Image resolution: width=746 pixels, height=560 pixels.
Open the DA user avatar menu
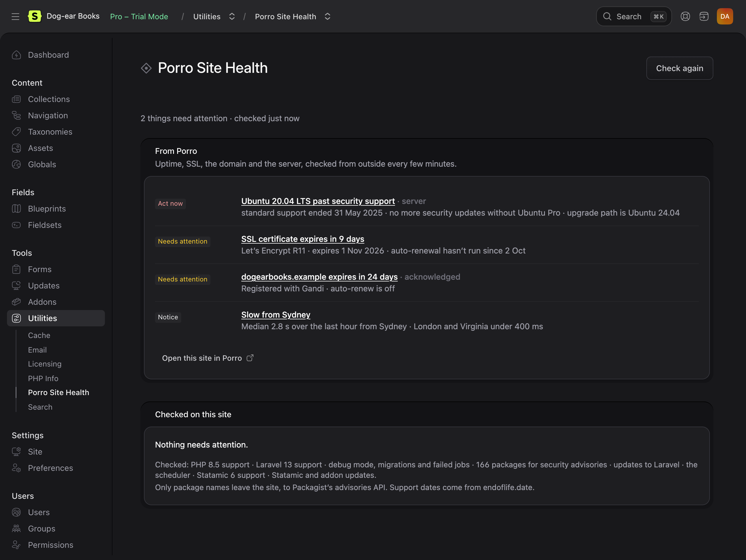point(725,16)
